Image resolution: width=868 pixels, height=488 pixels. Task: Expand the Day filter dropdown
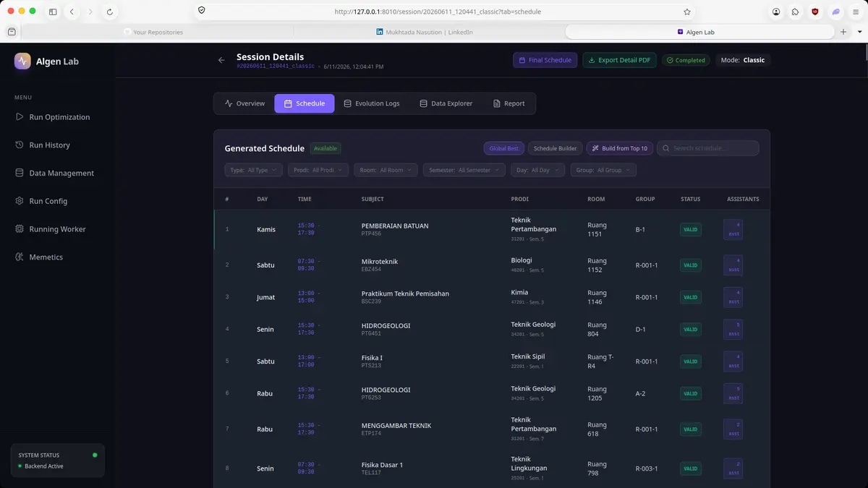click(537, 170)
